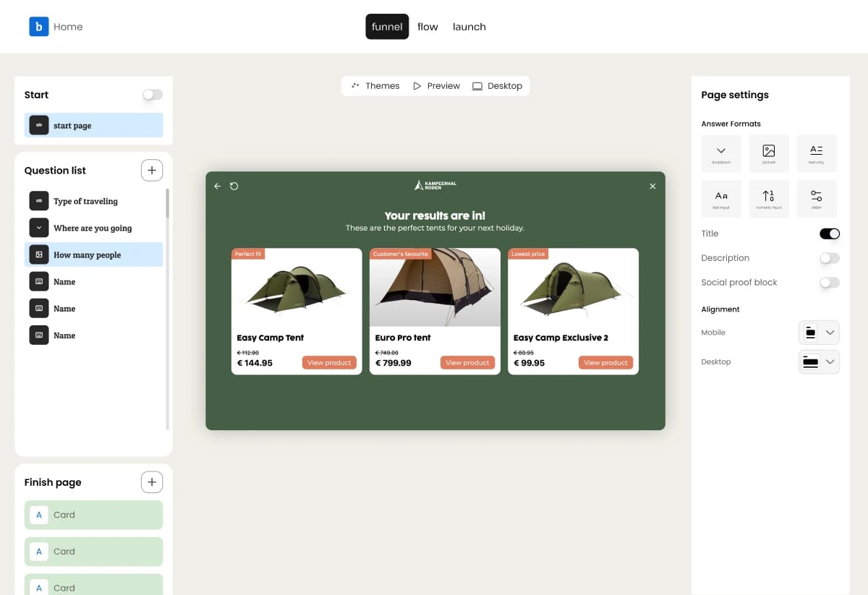Add a finish page with the plus button

[151, 482]
